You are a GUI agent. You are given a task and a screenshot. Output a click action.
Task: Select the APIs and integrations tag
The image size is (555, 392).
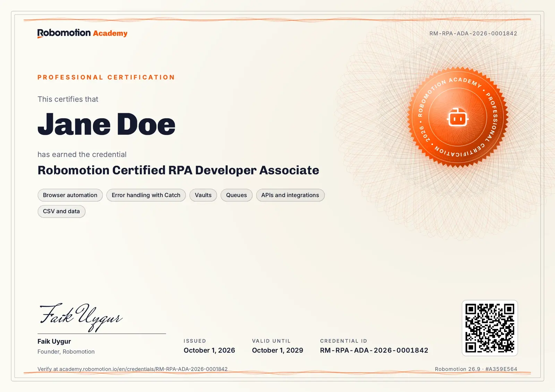click(x=290, y=195)
